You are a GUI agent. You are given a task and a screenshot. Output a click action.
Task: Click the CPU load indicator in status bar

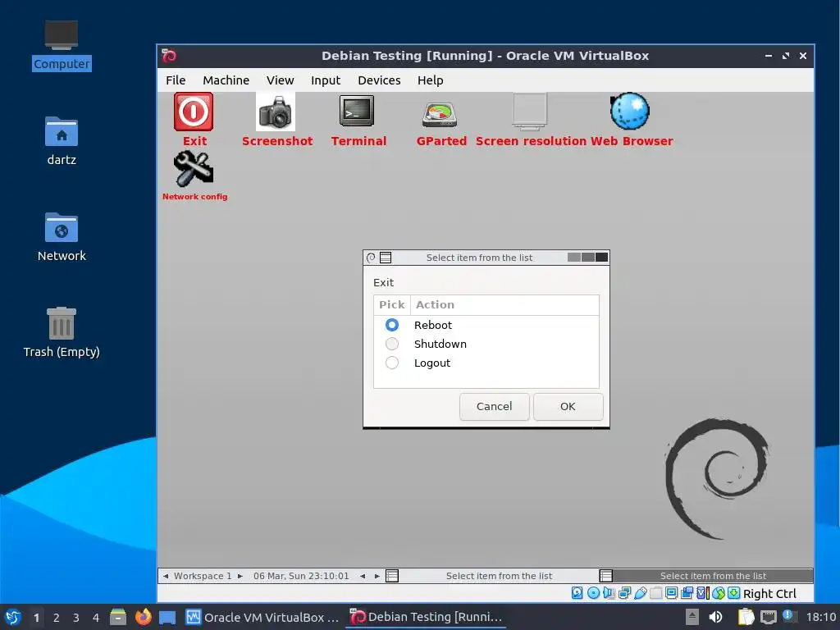pos(703,593)
